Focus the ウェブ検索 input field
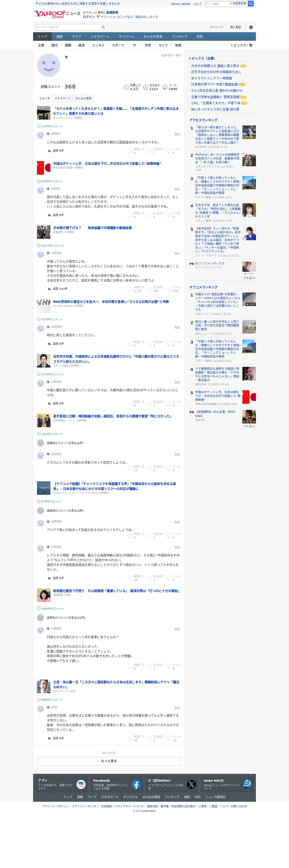Image resolution: width=289 pixels, height=868 pixels. (217, 4)
